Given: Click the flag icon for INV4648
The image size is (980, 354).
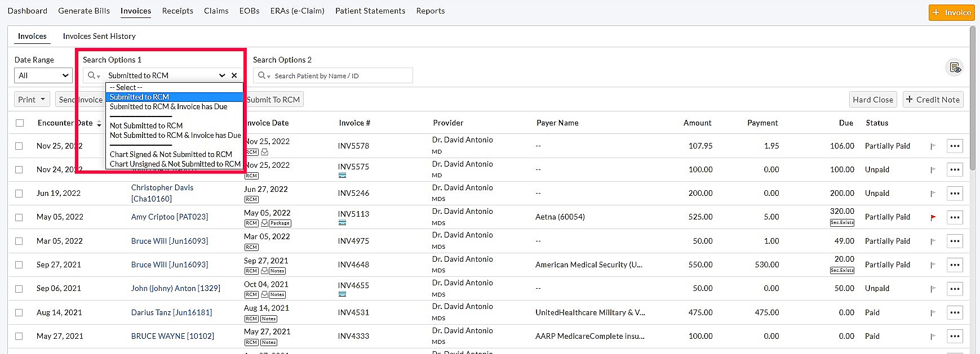Looking at the screenshot, I should [x=933, y=265].
